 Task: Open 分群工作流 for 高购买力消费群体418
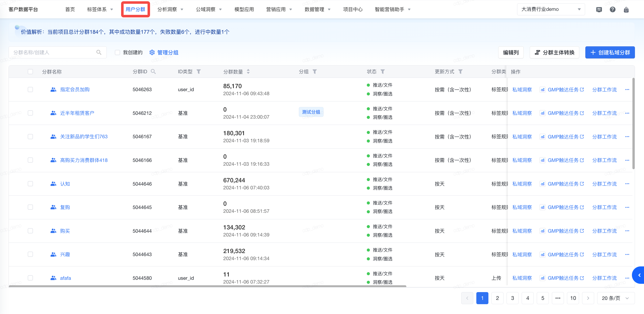click(x=604, y=160)
